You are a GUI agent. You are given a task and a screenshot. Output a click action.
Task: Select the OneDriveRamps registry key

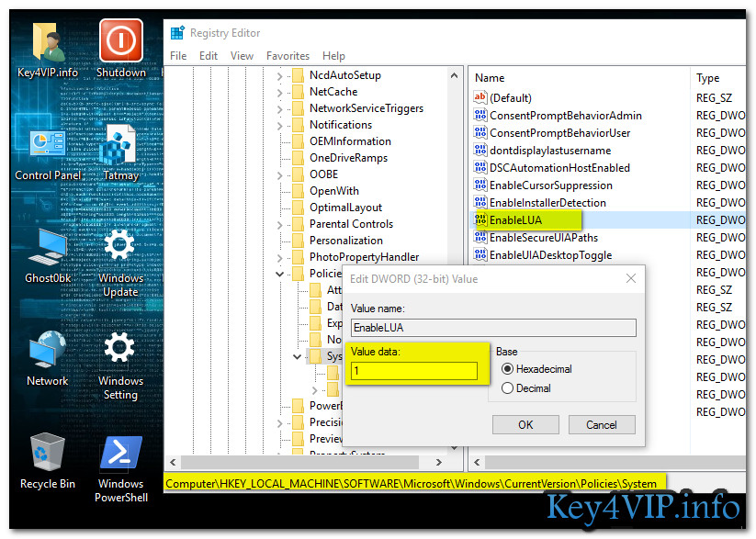tap(348, 158)
